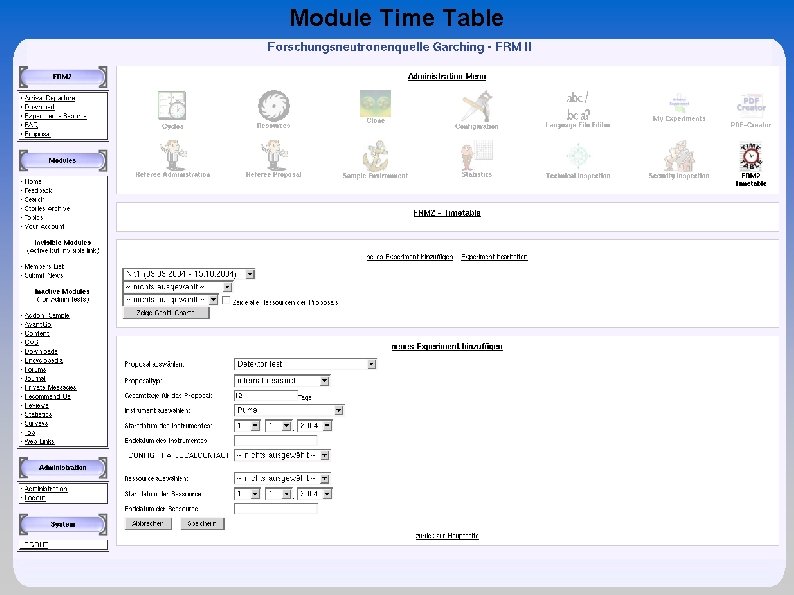Open the Referee Proposal icon
The height and width of the screenshot is (595, 794).
pyautogui.click(x=273, y=154)
